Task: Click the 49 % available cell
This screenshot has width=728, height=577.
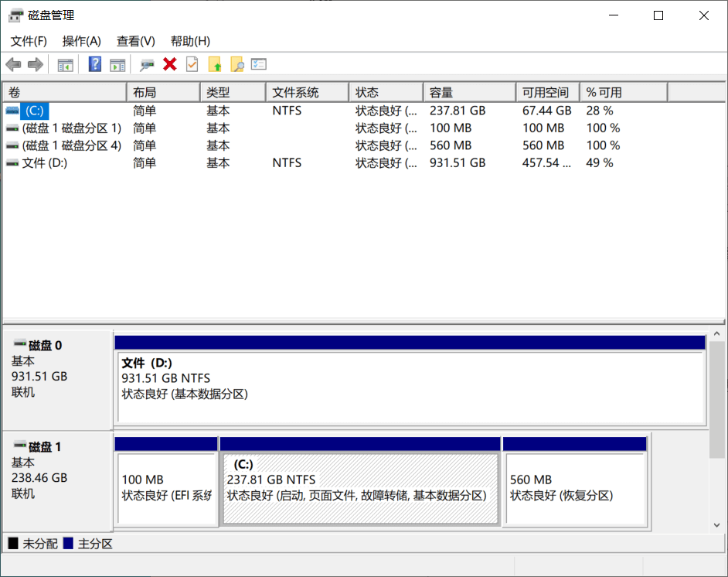Action: 600,163
